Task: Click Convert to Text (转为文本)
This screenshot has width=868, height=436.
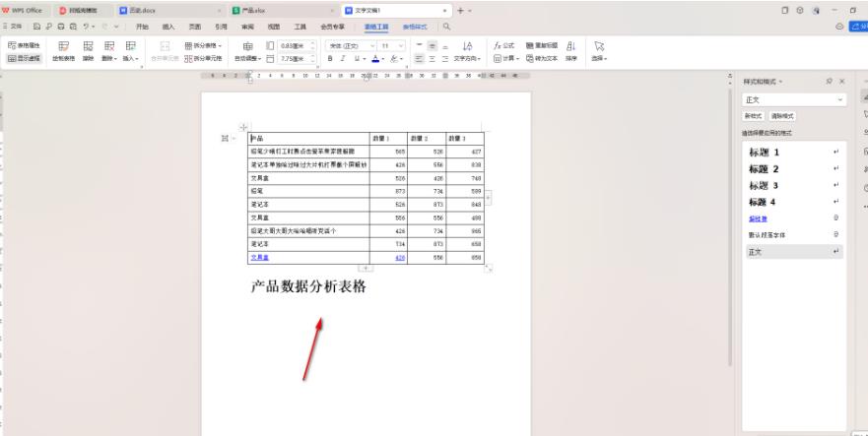Action: click(x=542, y=58)
